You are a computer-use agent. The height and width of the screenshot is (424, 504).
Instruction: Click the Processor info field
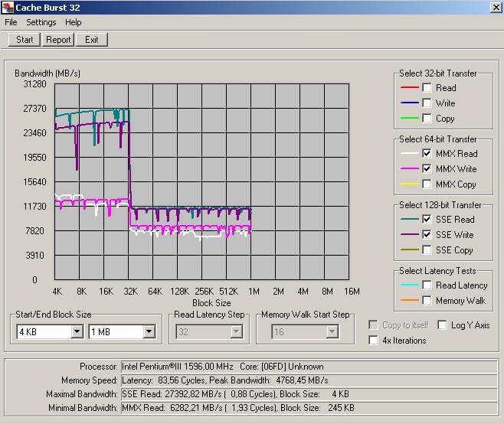(x=309, y=367)
